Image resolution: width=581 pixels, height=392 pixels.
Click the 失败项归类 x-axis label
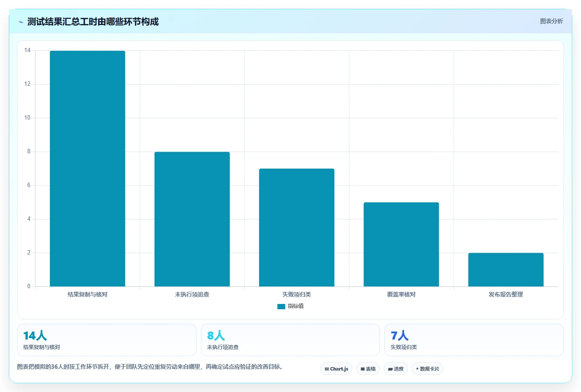[x=297, y=295]
